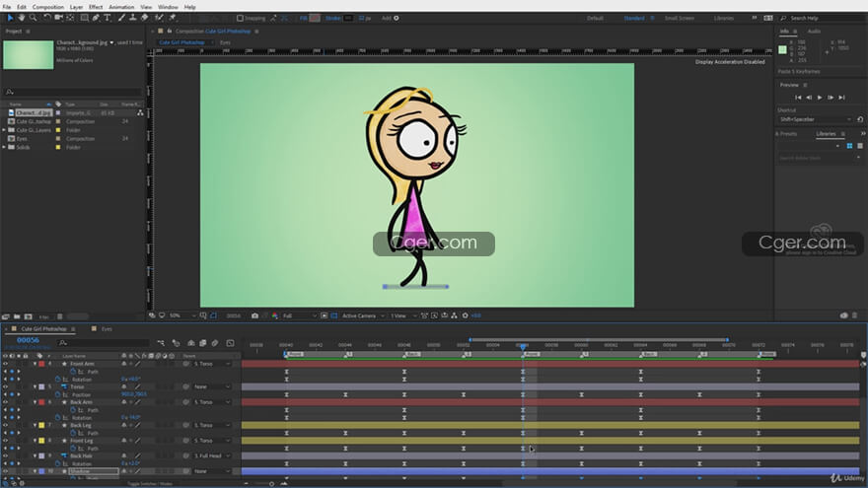Click the Motion Blur enable icon in timeline
868x488 pixels.
click(x=215, y=343)
